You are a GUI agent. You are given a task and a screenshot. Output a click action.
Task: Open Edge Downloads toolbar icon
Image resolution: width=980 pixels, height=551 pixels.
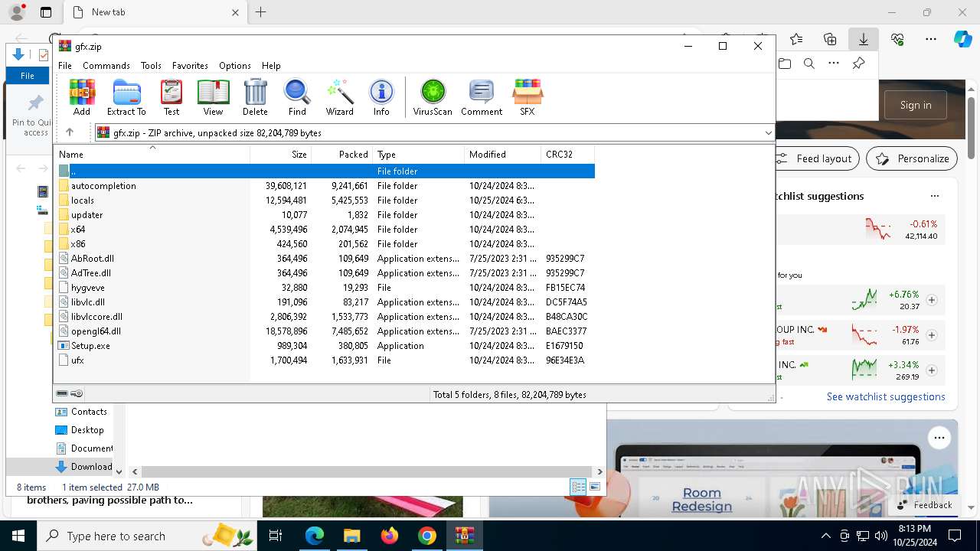coord(864,39)
